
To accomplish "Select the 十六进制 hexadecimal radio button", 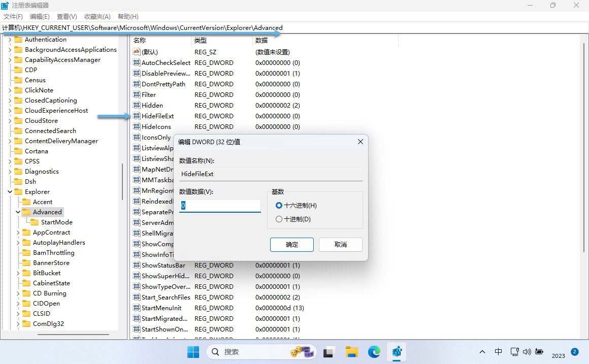I will coord(279,205).
